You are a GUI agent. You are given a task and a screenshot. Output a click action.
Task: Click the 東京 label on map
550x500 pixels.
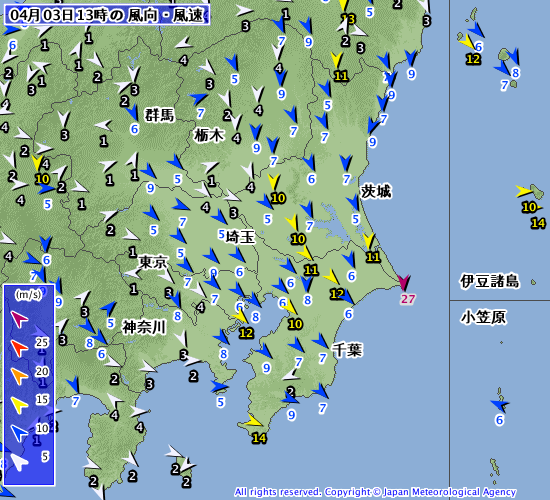[x=153, y=262]
